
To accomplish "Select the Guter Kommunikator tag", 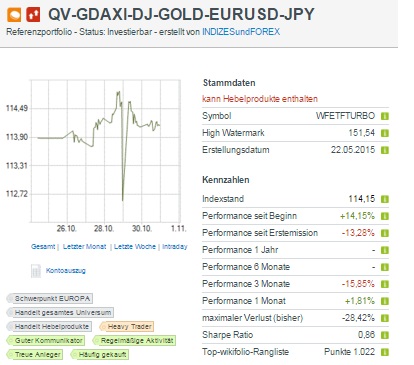I will (x=46, y=340).
